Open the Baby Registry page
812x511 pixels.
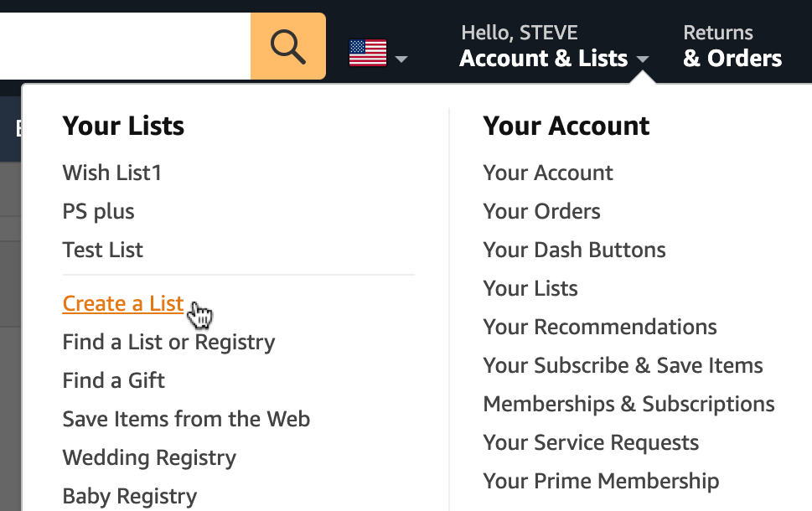(129, 496)
